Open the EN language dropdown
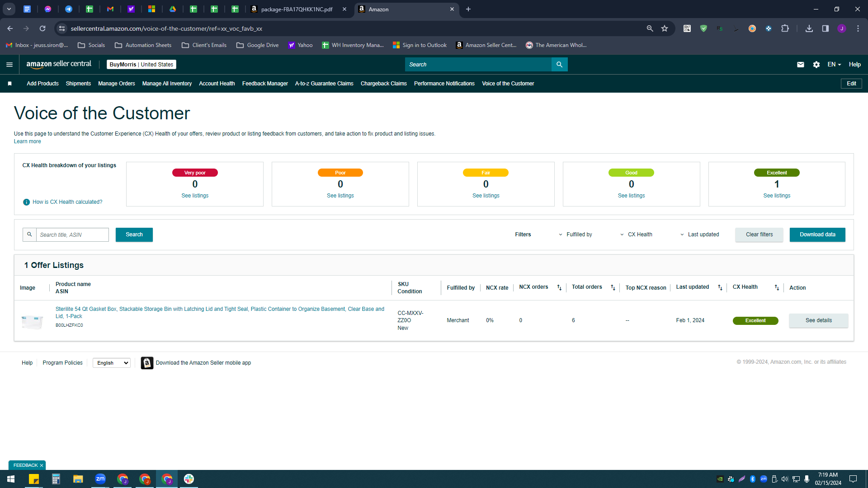 [x=834, y=65]
